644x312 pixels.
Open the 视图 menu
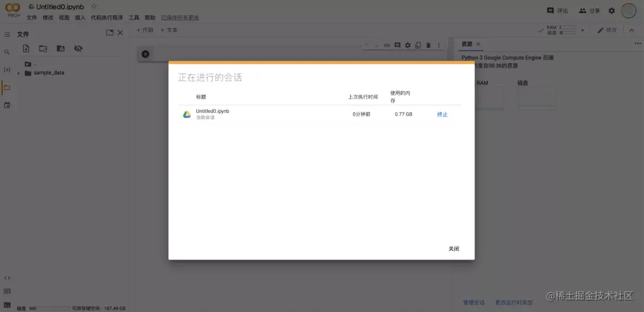pyautogui.click(x=64, y=18)
